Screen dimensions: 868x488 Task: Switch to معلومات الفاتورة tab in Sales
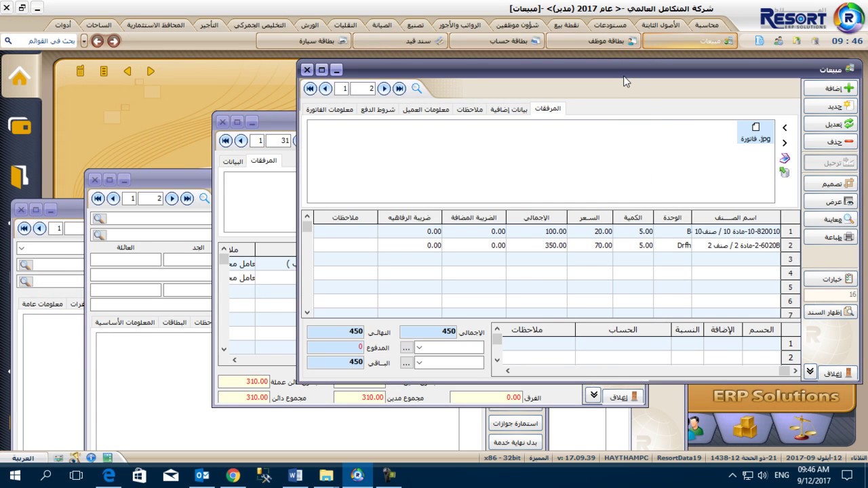(330, 110)
